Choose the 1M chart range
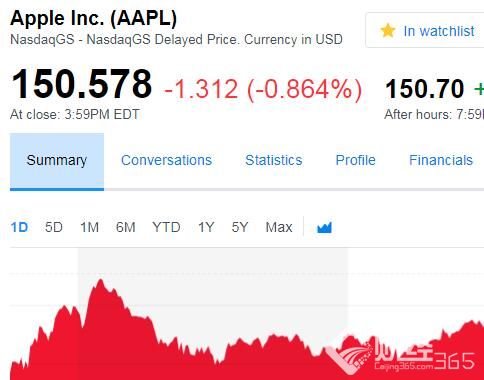The width and height of the screenshot is (484, 380). (89, 227)
